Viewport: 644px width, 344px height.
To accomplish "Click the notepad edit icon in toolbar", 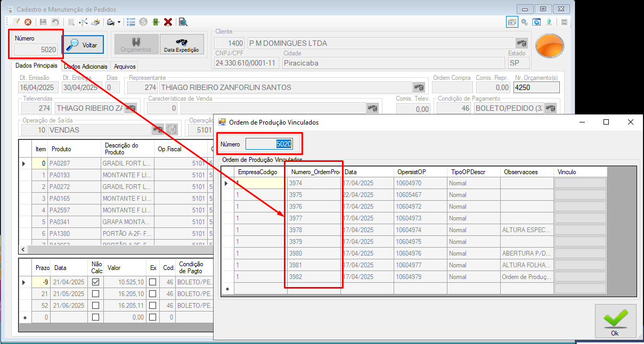I will [17, 22].
